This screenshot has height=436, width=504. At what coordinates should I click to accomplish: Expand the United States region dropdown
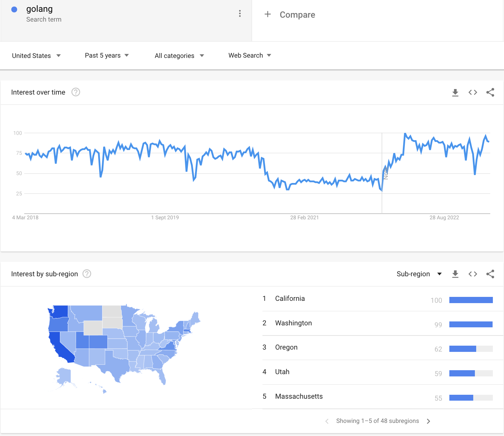click(x=36, y=56)
